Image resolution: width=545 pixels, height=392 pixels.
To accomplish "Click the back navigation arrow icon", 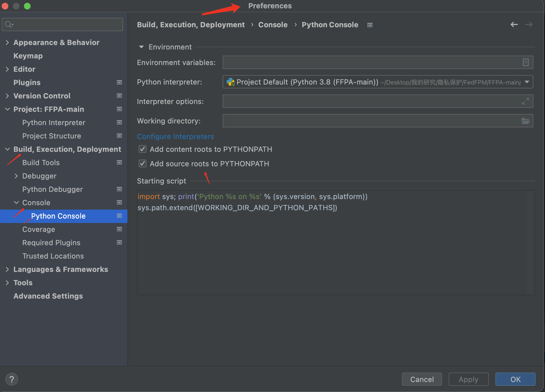I will point(514,24).
